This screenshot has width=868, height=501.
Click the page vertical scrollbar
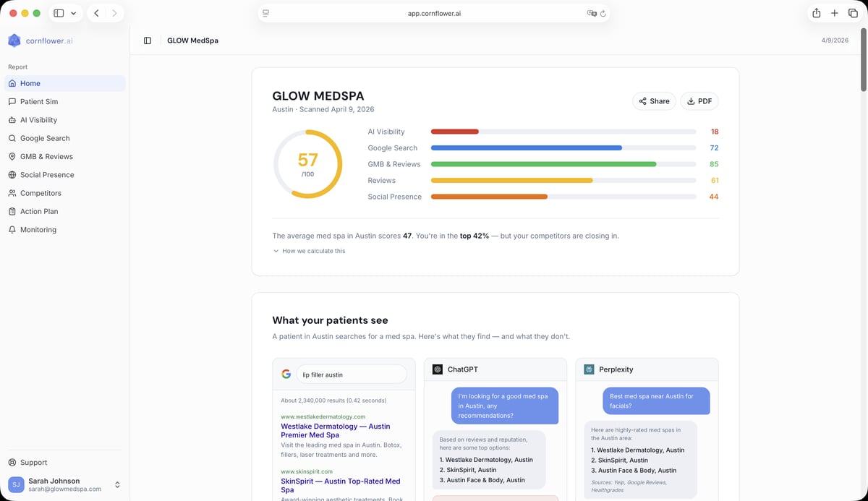[864, 61]
